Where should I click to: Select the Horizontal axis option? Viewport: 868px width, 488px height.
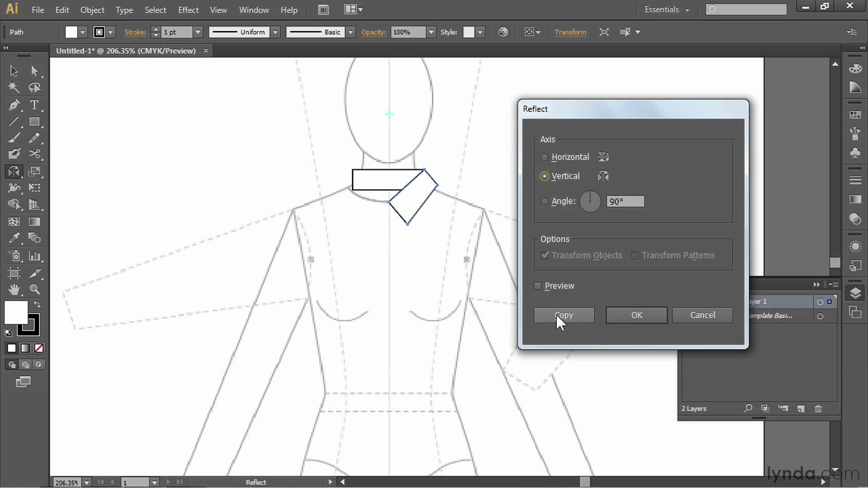tap(544, 157)
